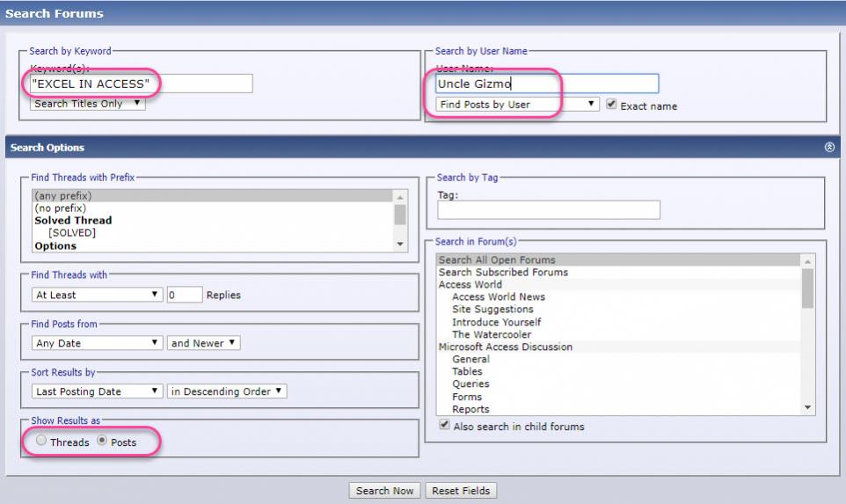
Task: Open the Last Posting Date sort dropdown
Action: (97, 391)
